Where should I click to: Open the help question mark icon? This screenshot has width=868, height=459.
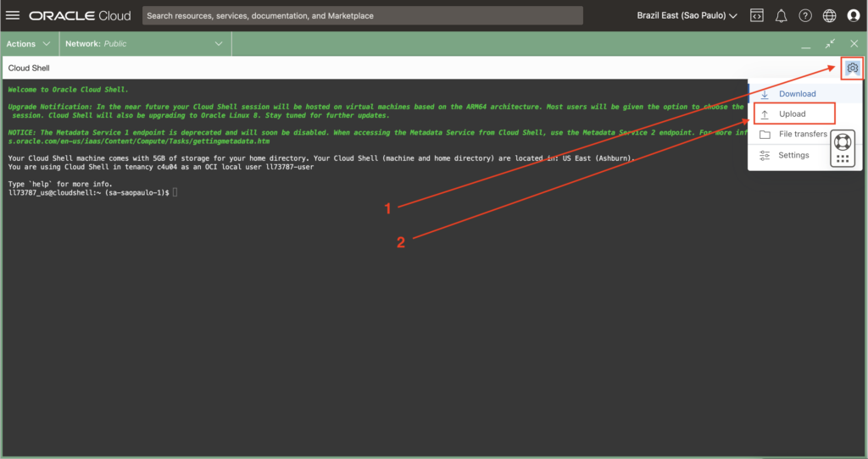(805, 15)
